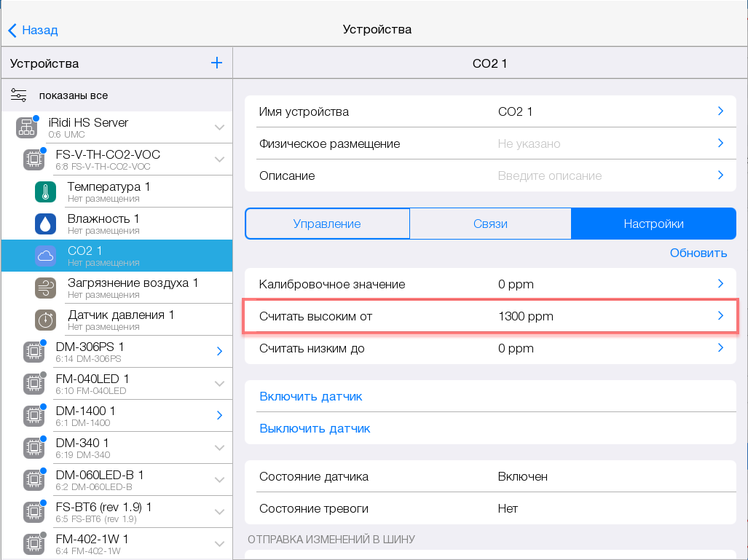This screenshot has width=748, height=560.
Task: Expand the FM-040LED 1 device
Action: coord(219,384)
